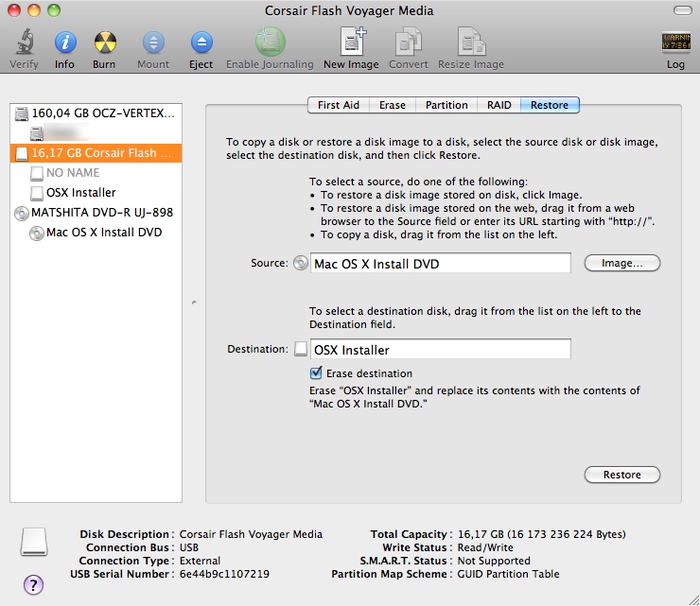Screen dimensions: 700x606
Task: Click the Mount toolbar icon
Action: point(153,43)
